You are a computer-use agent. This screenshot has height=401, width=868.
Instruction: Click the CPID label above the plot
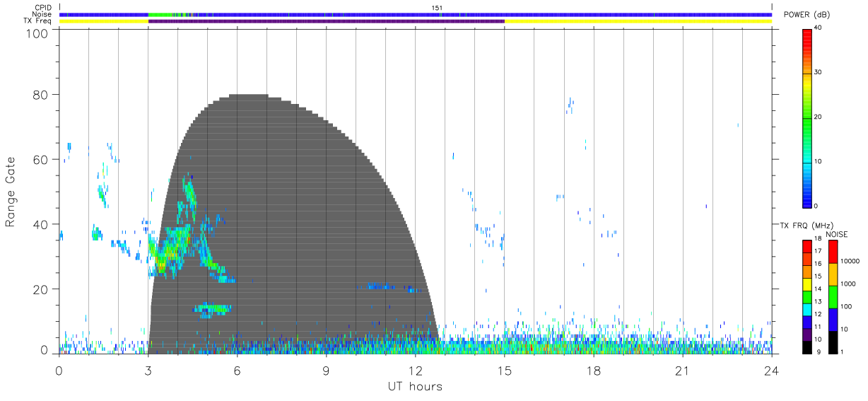click(x=42, y=8)
